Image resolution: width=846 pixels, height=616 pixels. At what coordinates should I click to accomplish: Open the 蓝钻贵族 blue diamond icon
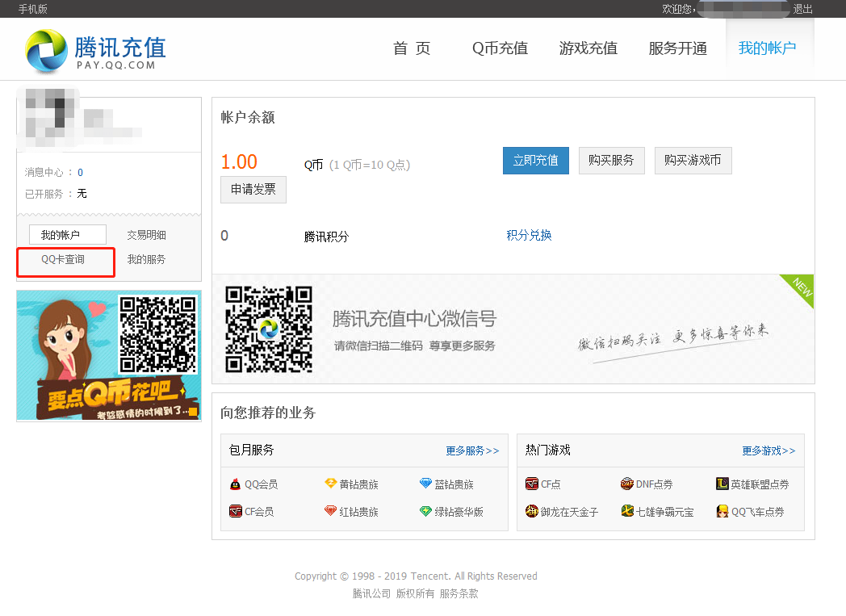(x=425, y=483)
